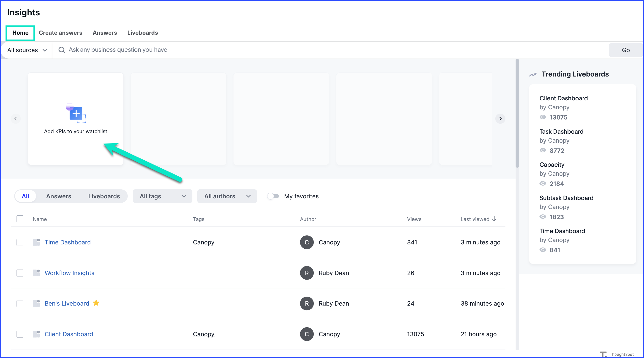Open the Client Dashboard link in the table
The width and height of the screenshot is (644, 358).
(69, 334)
